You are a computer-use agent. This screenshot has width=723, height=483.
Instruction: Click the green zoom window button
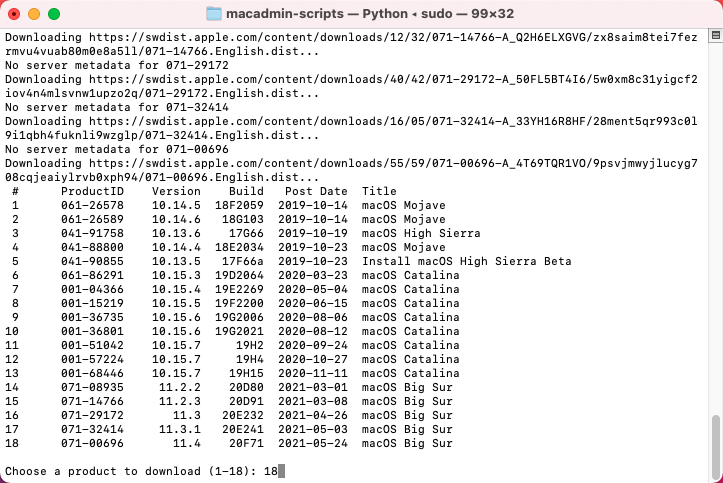(x=54, y=14)
